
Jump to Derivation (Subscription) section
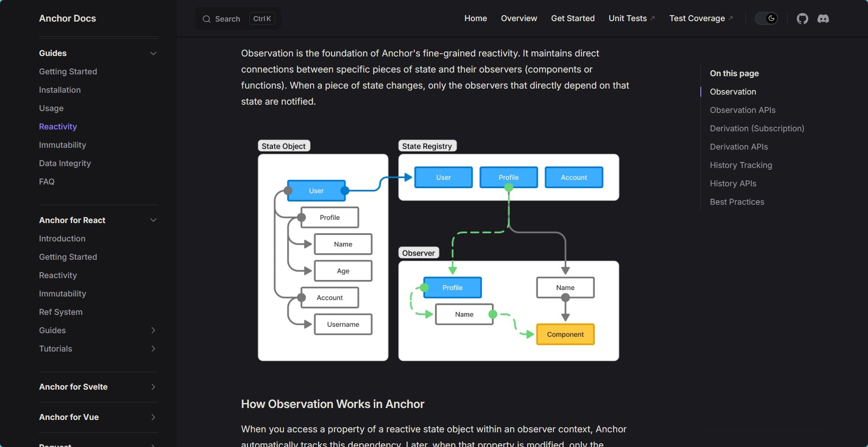pos(757,129)
